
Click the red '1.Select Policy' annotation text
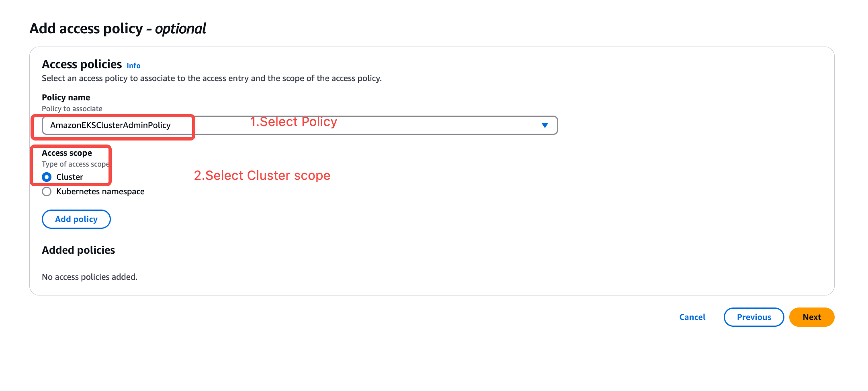293,122
